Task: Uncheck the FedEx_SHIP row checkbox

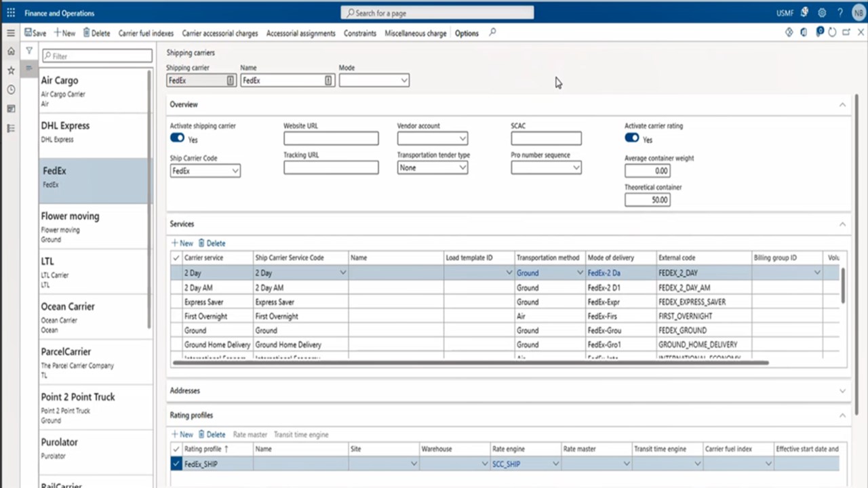Action: pyautogui.click(x=176, y=464)
